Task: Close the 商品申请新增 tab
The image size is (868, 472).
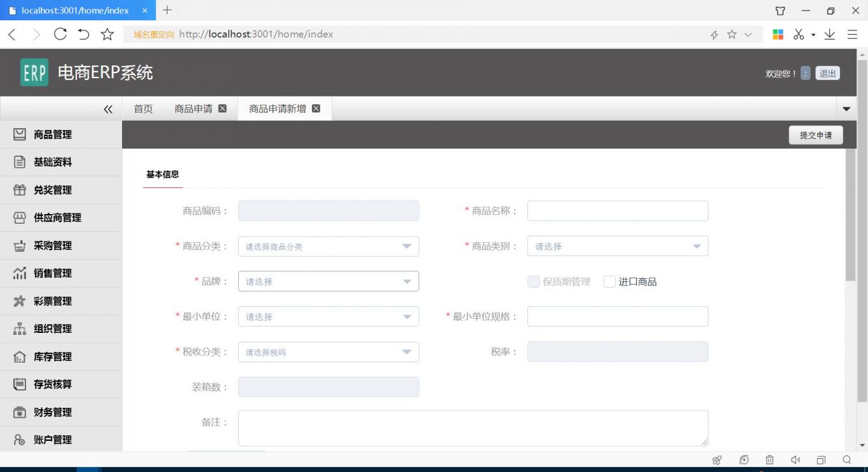Action: 316,109
